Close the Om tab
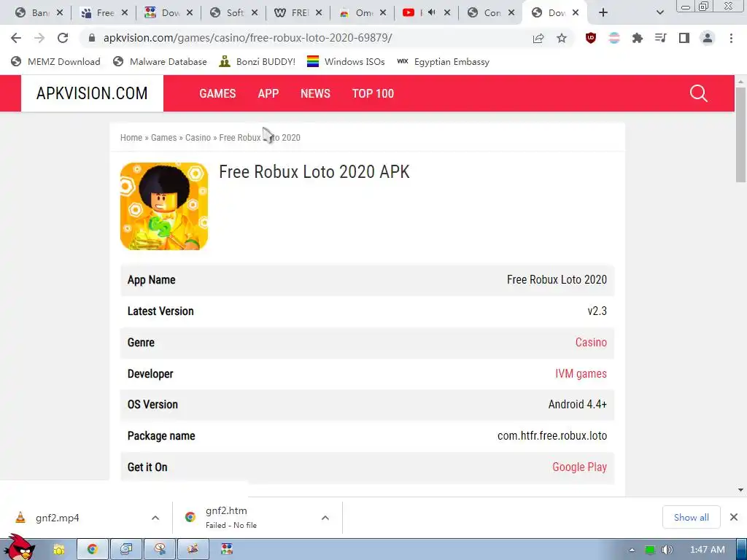The image size is (747, 560). click(x=382, y=13)
